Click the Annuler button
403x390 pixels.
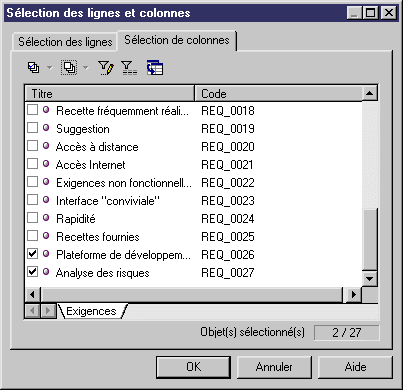274,367
